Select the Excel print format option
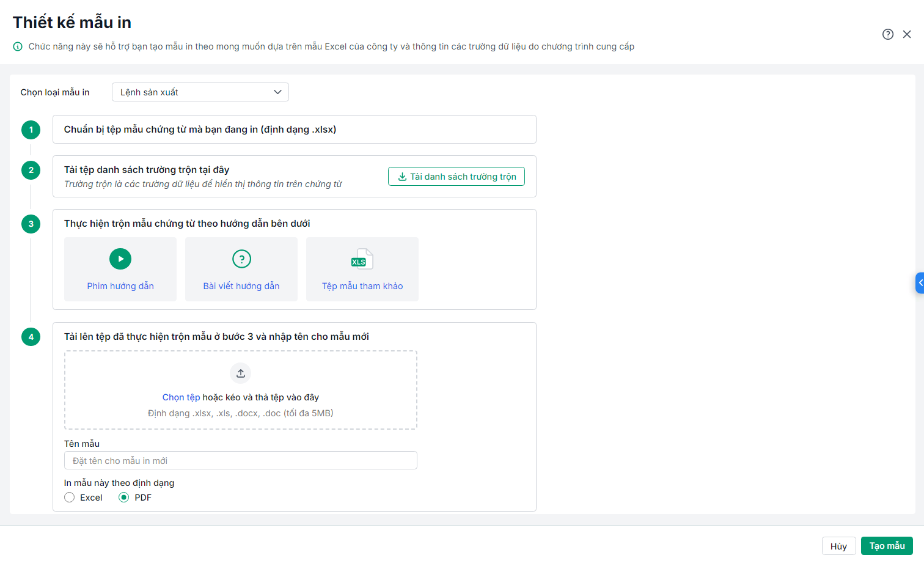 pyautogui.click(x=70, y=498)
